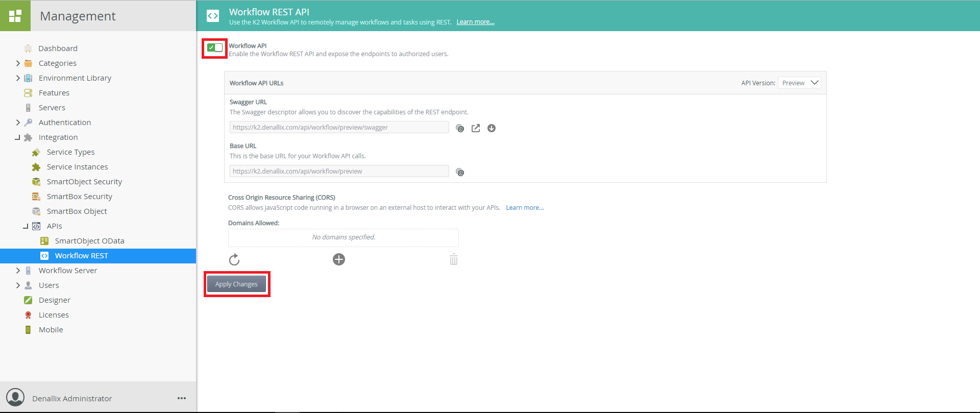
Task: Click the Swagger URL text field
Action: (x=339, y=128)
